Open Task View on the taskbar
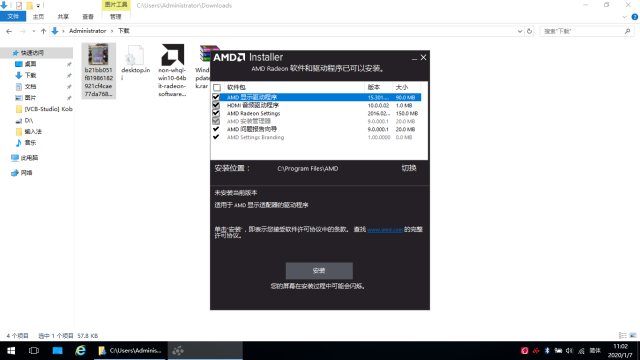 (34, 351)
